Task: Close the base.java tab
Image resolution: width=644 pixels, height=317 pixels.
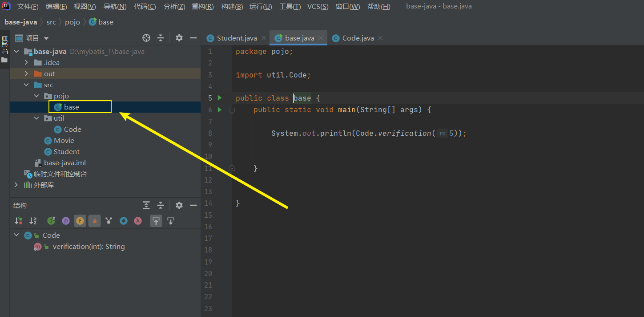Action: click(x=321, y=38)
